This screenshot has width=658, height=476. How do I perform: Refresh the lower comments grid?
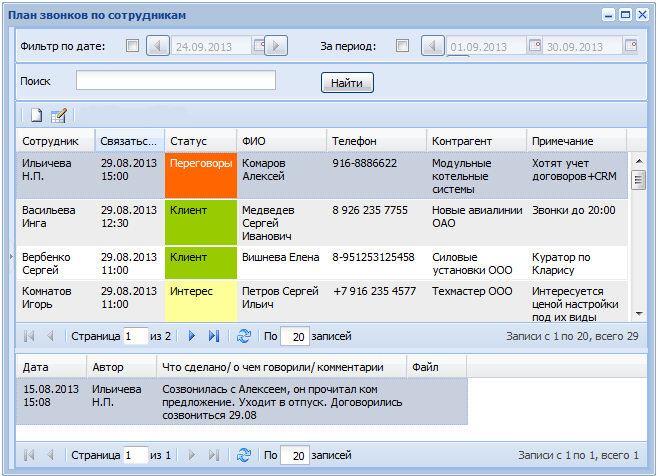[x=243, y=455]
